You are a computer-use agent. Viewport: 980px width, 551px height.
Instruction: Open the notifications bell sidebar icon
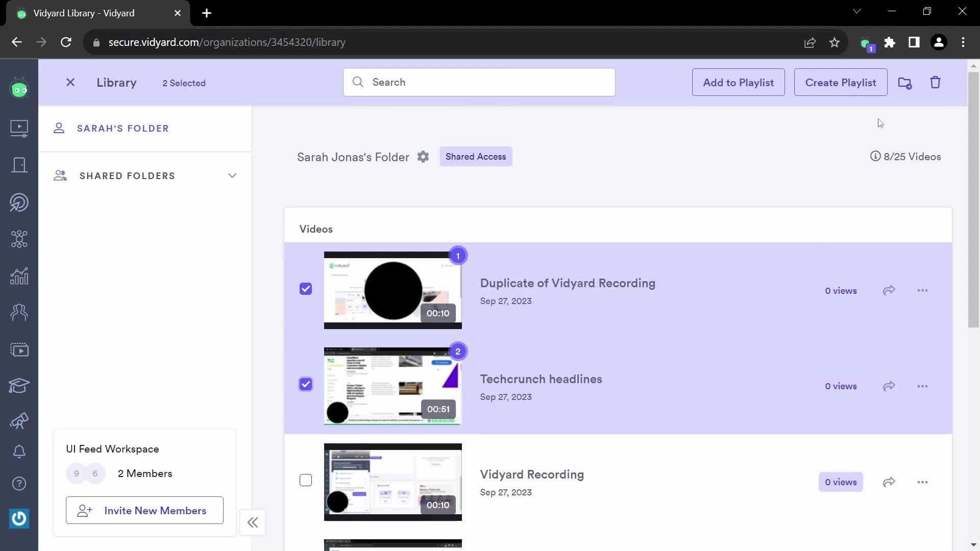point(19,452)
